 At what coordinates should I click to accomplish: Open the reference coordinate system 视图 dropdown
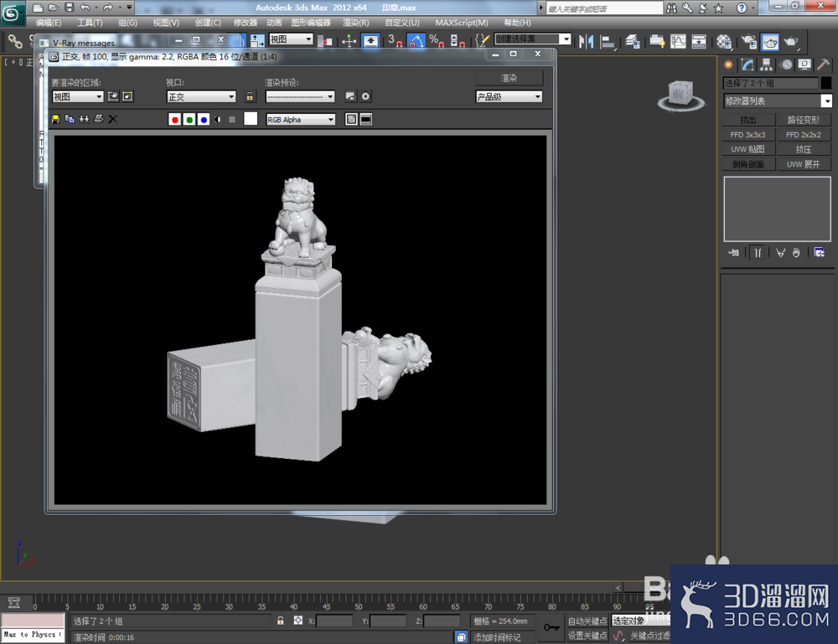(291, 39)
